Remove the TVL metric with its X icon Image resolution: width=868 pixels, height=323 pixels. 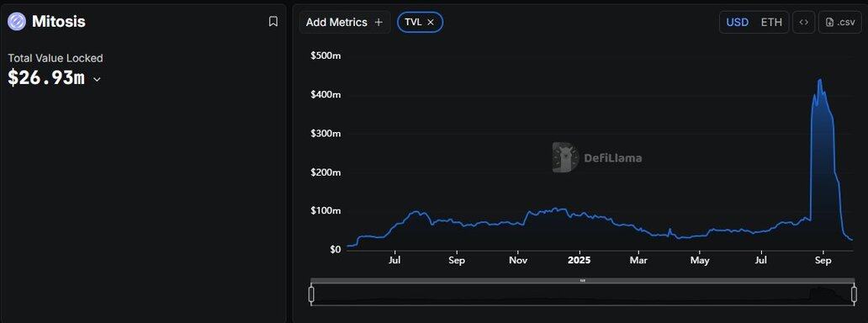(431, 22)
